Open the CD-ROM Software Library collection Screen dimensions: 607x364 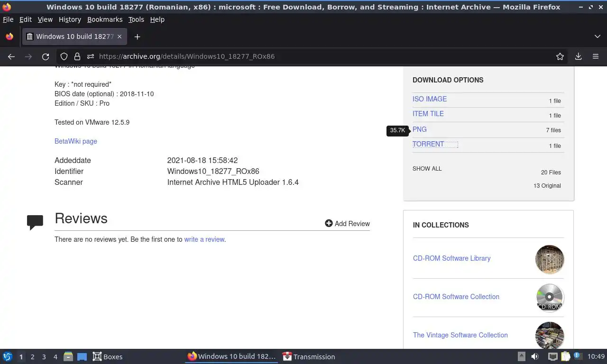click(451, 258)
